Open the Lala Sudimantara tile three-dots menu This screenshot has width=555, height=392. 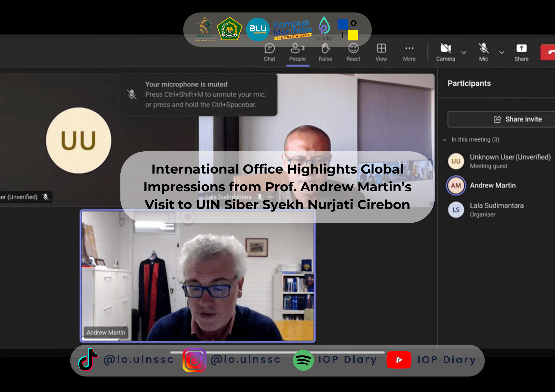pyautogui.click(x=271, y=197)
